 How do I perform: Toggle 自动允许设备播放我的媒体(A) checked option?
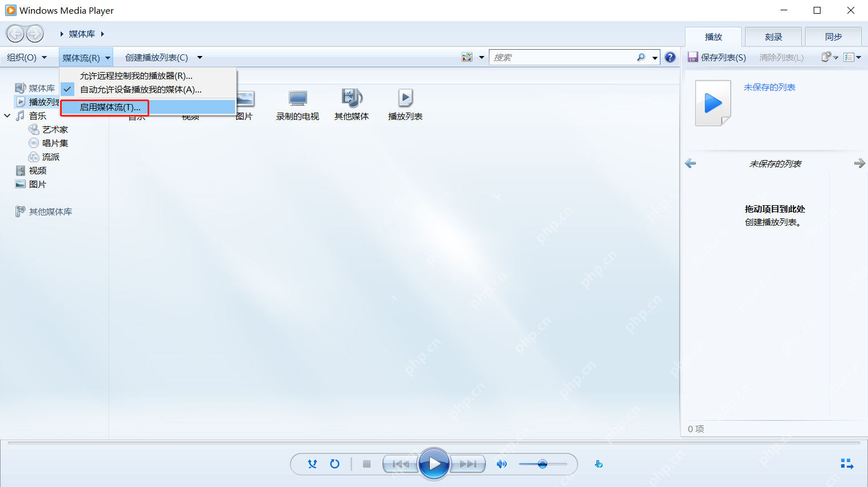pyautogui.click(x=148, y=90)
